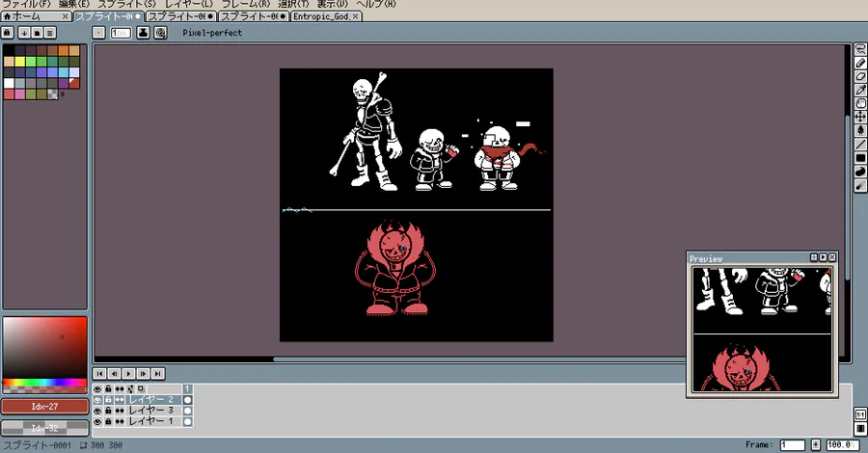Hide レイヤー 1 with its eye icon
Screen dimensions: 868x453
pyautogui.click(x=97, y=421)
